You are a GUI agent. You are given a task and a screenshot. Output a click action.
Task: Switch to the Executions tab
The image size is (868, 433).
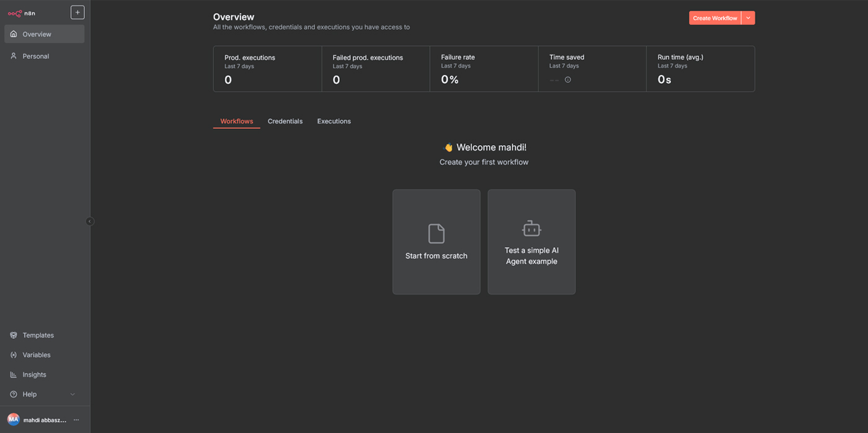334,121
